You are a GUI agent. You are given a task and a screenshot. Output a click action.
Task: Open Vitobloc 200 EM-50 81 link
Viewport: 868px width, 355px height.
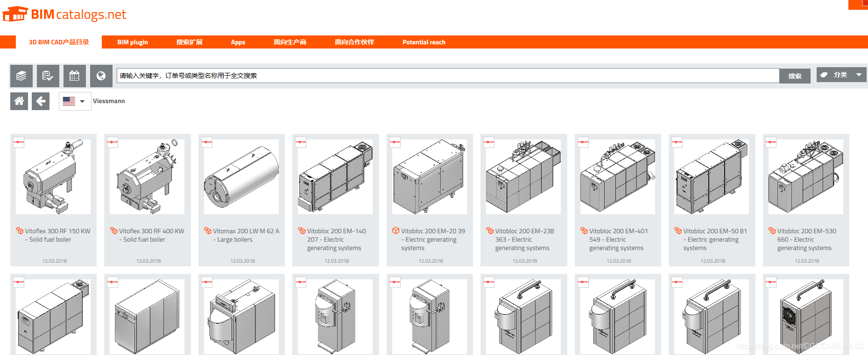(x=715, y=239)
